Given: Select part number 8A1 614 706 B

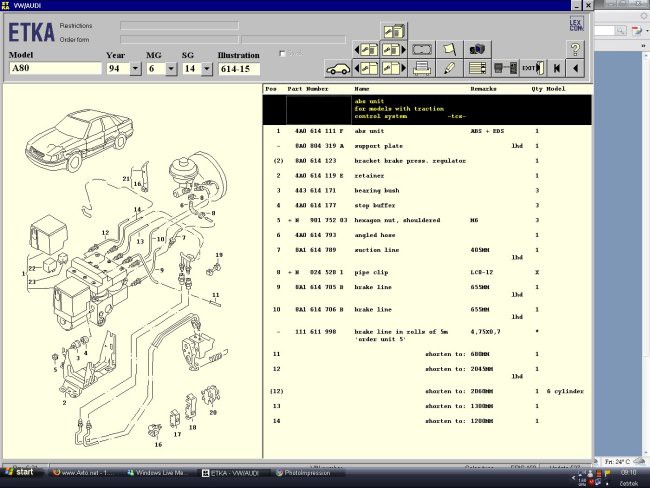Looking at the screenshot, I should (319, 309).
